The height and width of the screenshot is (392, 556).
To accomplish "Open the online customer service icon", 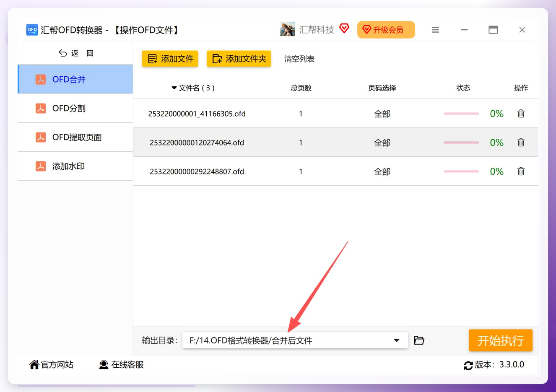I will [x=104, y=365].
